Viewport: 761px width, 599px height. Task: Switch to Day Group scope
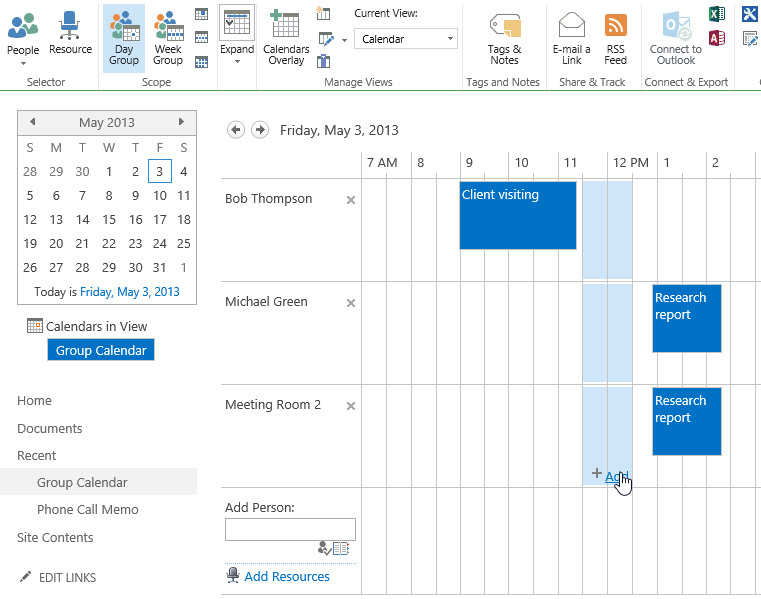[x=124, y=39]
